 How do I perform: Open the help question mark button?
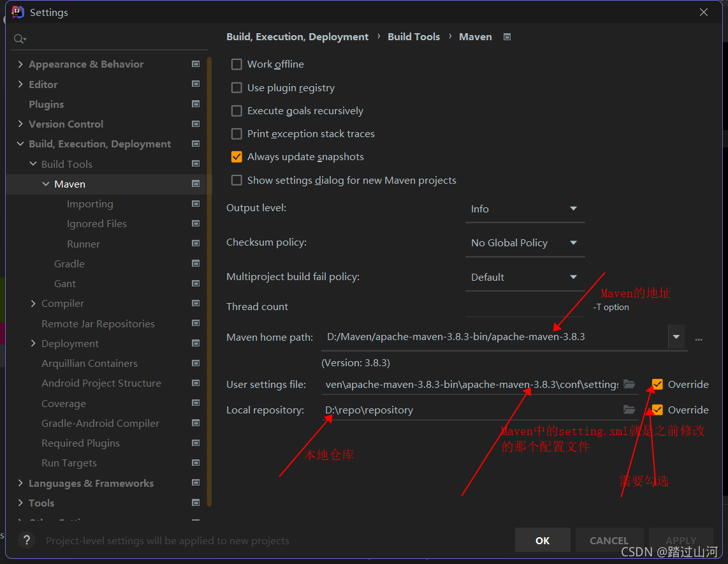click(x=27, y=540)
